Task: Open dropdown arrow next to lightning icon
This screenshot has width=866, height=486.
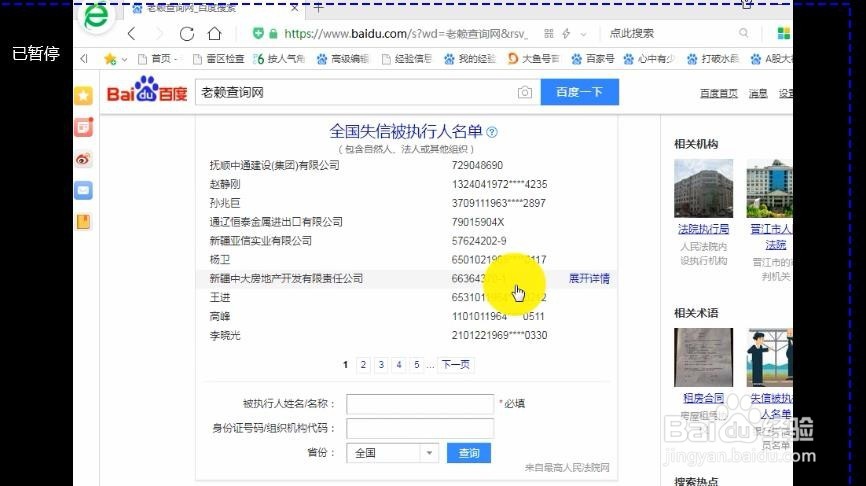Action: [x=583, y=34]
